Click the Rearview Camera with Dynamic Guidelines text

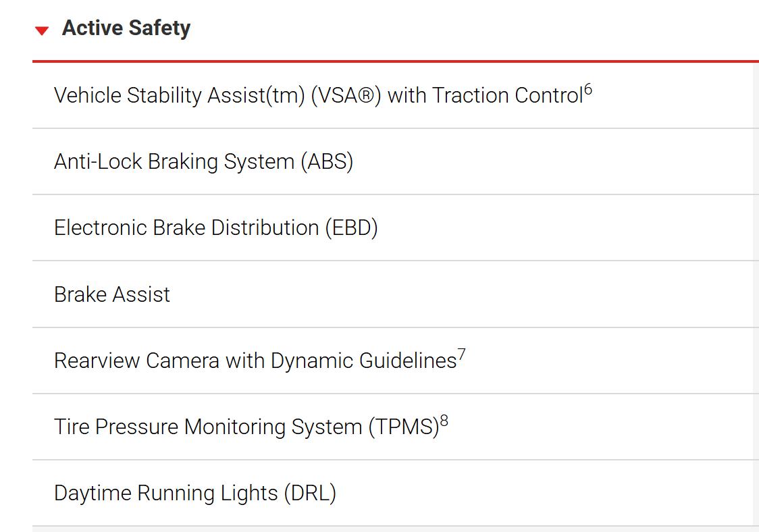(255, 361)
